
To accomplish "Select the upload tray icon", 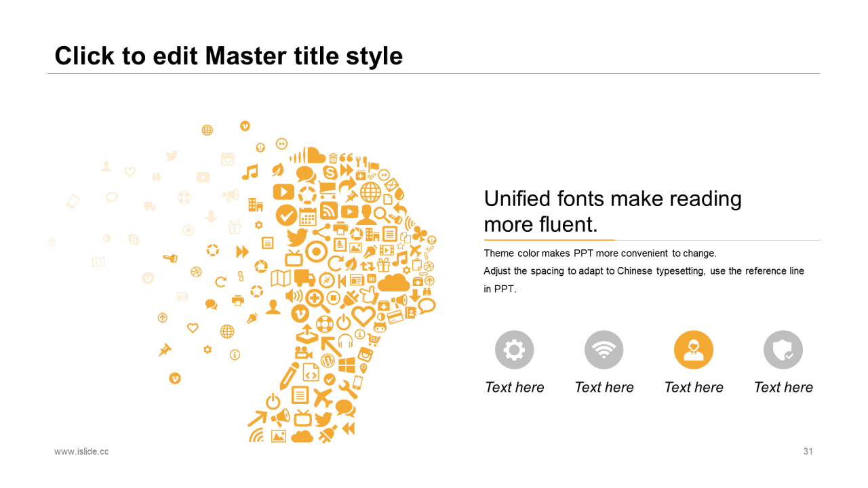I will [x=307, y=333].
